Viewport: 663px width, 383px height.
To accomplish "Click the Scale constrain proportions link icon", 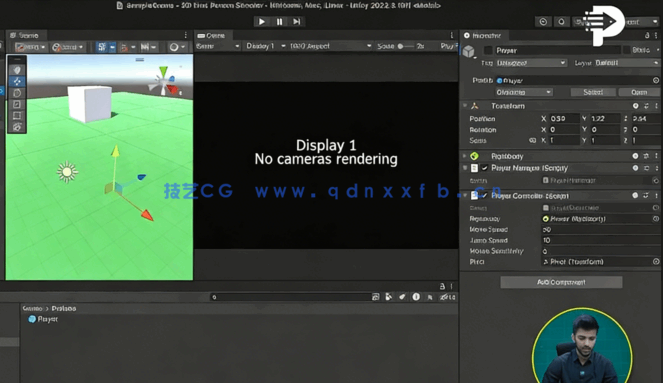I will (x=532, y=140).
